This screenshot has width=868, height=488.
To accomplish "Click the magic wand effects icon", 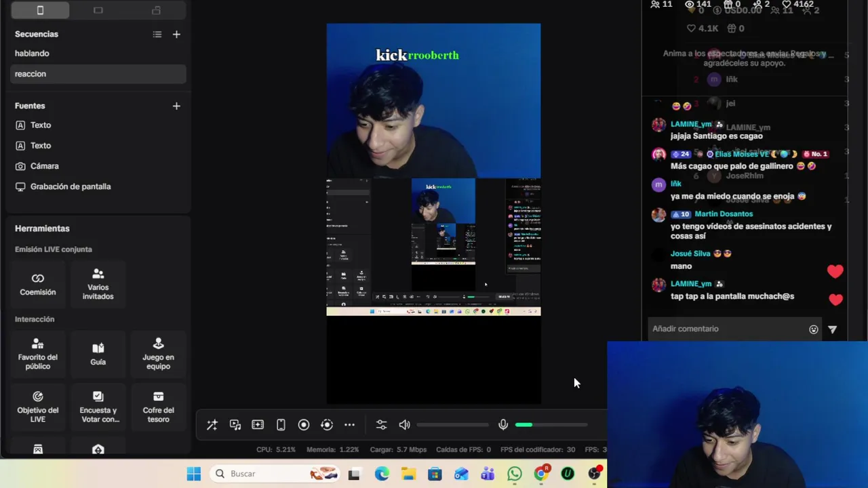I will tap(212, 425).
